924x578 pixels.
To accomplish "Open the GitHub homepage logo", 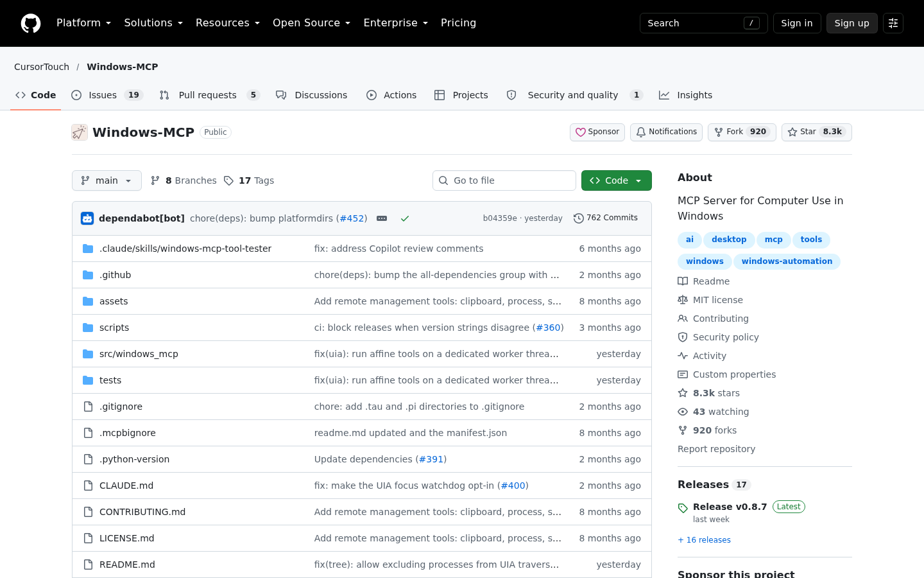I will tap(31, 23).
